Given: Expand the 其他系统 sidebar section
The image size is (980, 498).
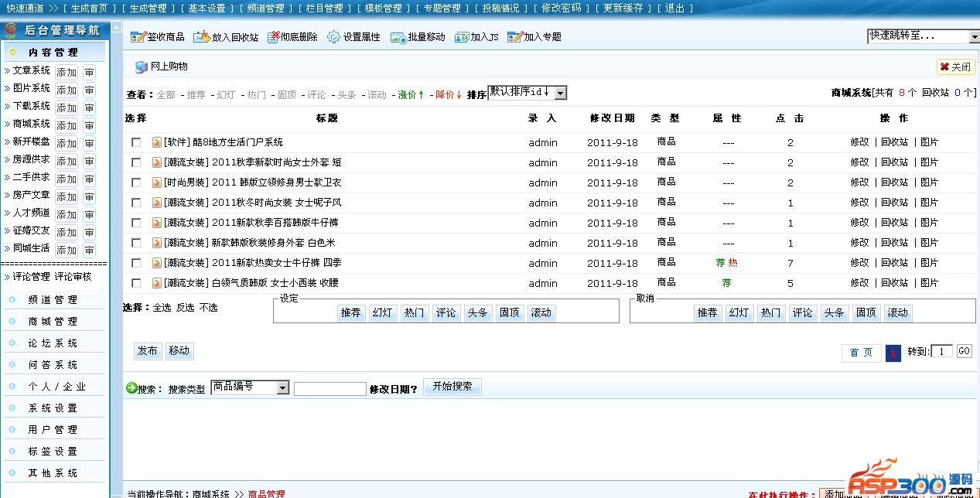Looking at the screenshot, I should (x=53, y=473).
